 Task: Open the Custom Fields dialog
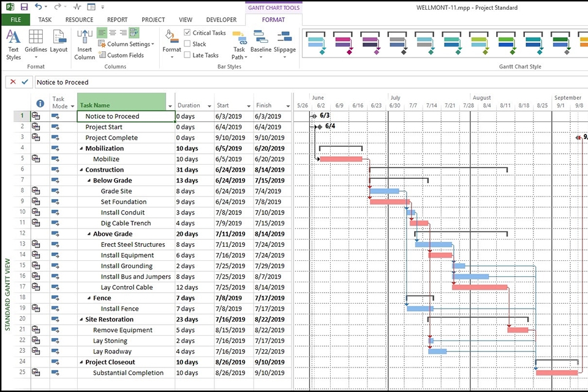point(121,55)
